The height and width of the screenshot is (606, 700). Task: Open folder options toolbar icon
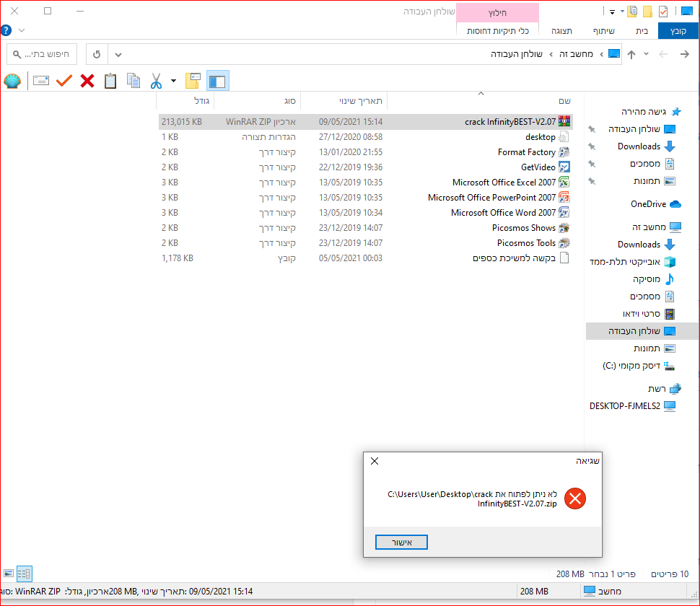[x=193, y=81]
